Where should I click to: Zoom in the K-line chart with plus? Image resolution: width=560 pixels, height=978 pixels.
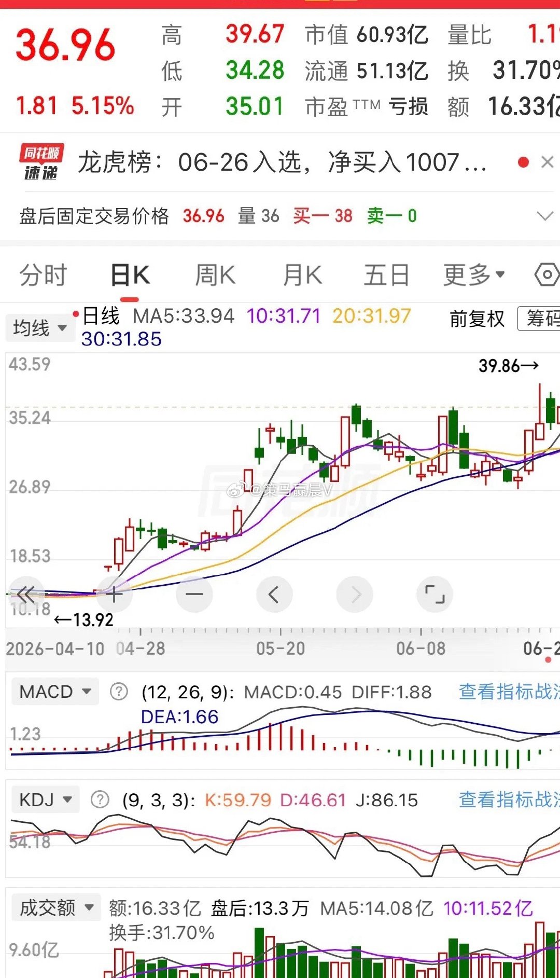coord(114,594)
